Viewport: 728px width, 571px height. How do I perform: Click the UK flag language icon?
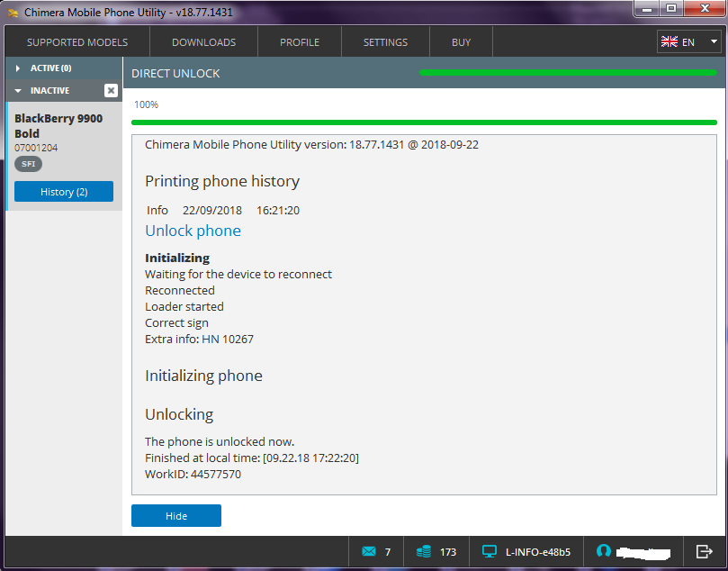(669, 41)
